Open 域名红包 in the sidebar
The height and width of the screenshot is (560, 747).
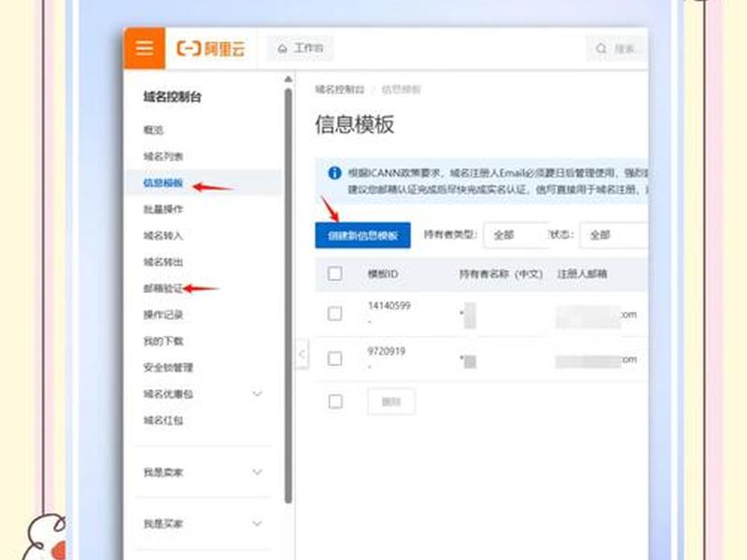[x=162, y=420]
